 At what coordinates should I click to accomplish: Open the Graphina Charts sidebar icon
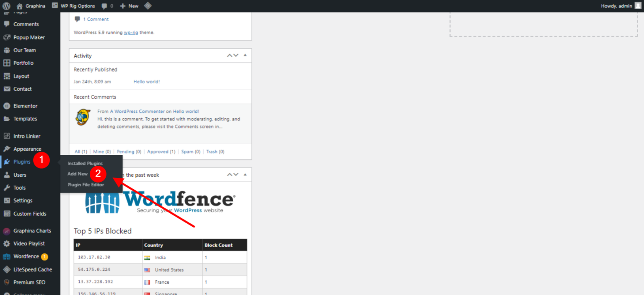(x=6, y=230)
